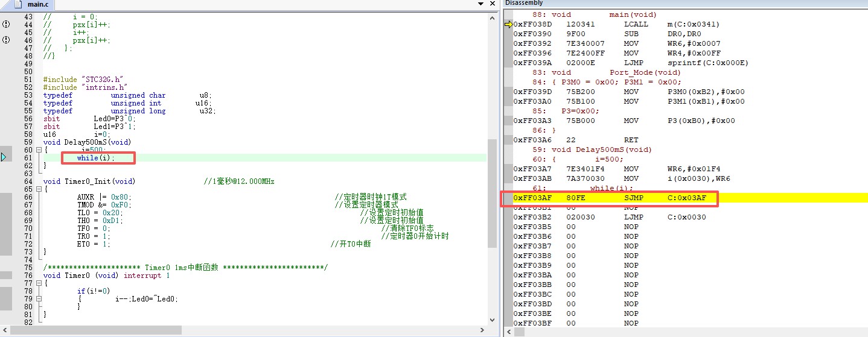868x337 pixels.
Task: Click the MOV P3(0xB0),#0x00 disassembly line
Action: [624, 121]
